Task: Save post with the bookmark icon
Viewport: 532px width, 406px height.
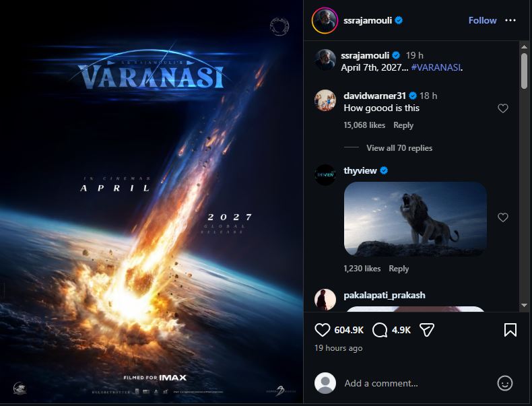Action: coord(510,329)
